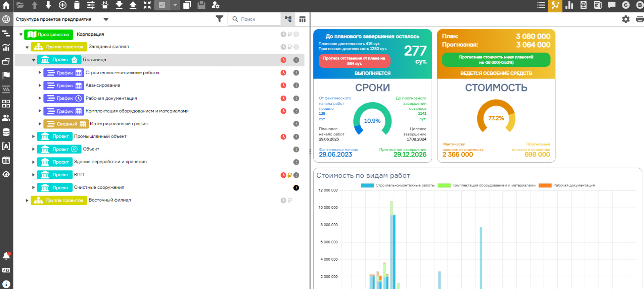Add a new item with the plus icon
Image resolution: width=644 pixels, height=289 pixels.
tap(62, 5)
